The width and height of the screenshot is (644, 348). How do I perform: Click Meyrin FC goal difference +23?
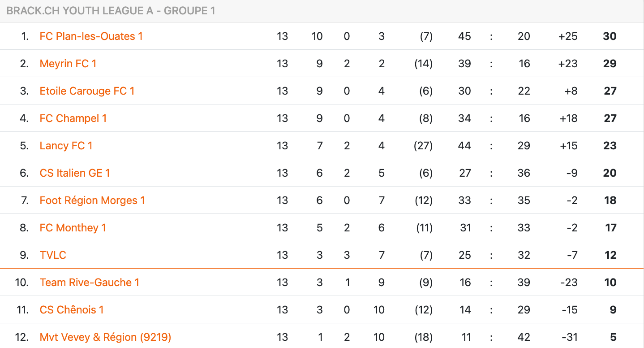coord(568,64)
